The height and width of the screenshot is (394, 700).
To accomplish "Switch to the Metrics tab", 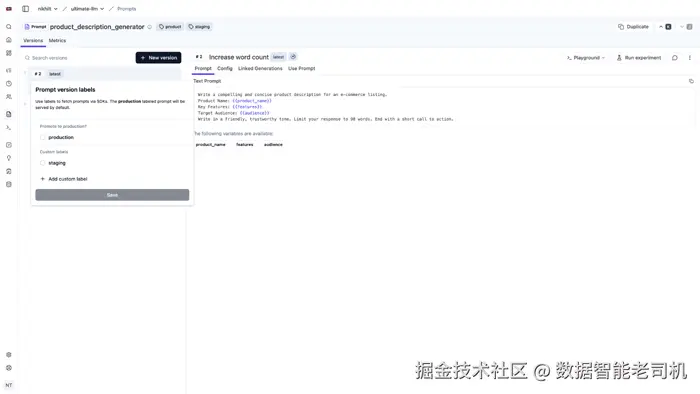I will [57, 41].
